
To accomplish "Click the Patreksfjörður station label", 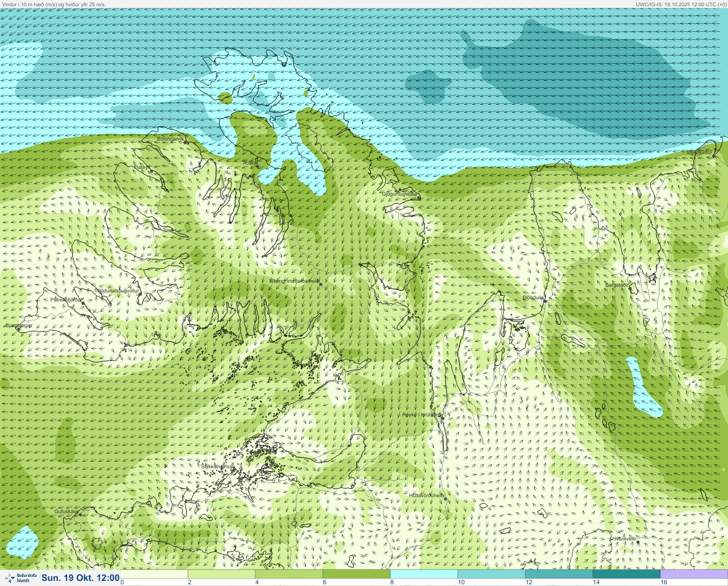I will 67,299.
